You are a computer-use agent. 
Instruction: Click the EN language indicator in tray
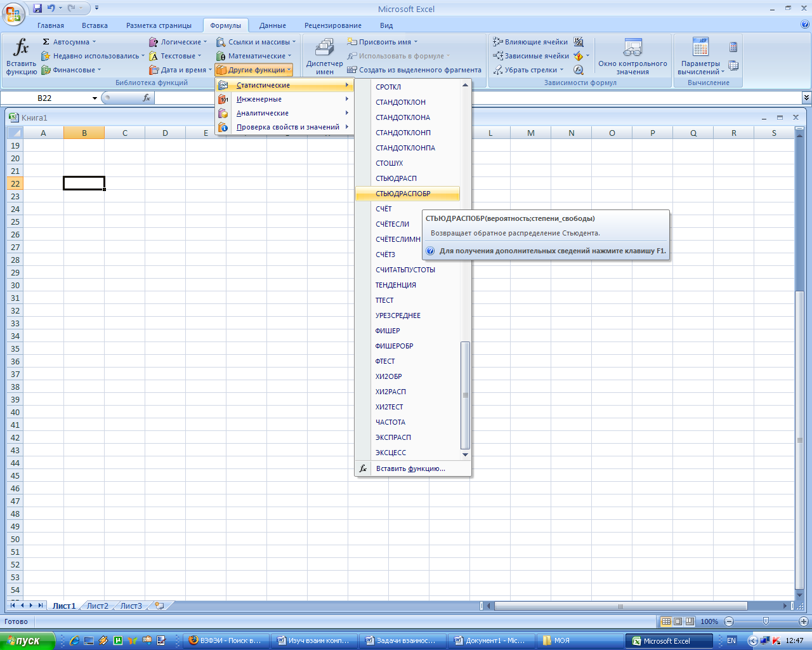point(731,640)
